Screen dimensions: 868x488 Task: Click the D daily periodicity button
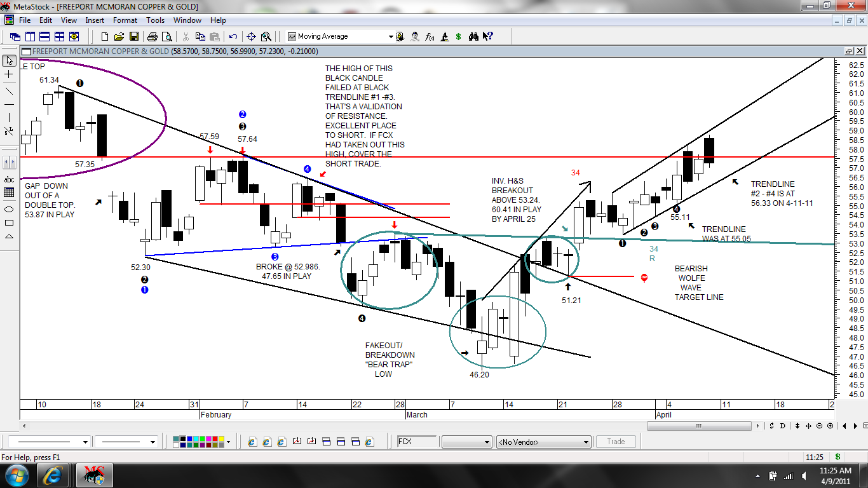click(782, 426)
